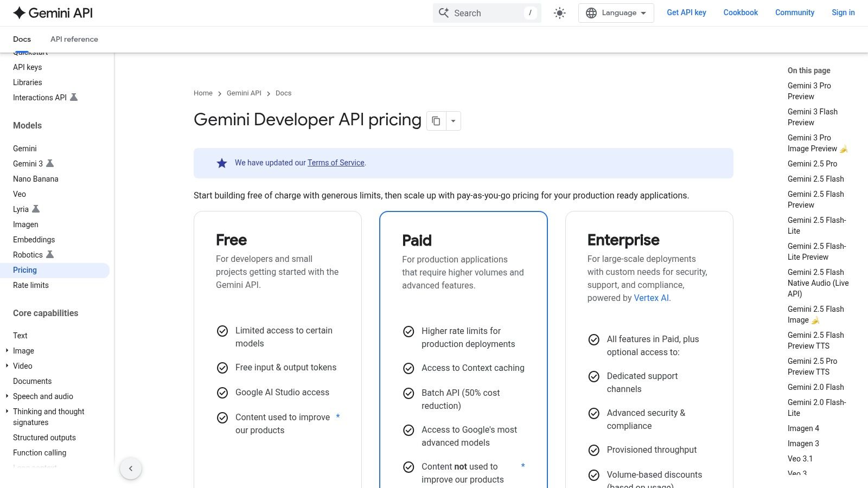Screen dimensions: 868x488
Task: Click the flask icon beside Interactions API
Action: pyautogui.click(x=75, y=98)
